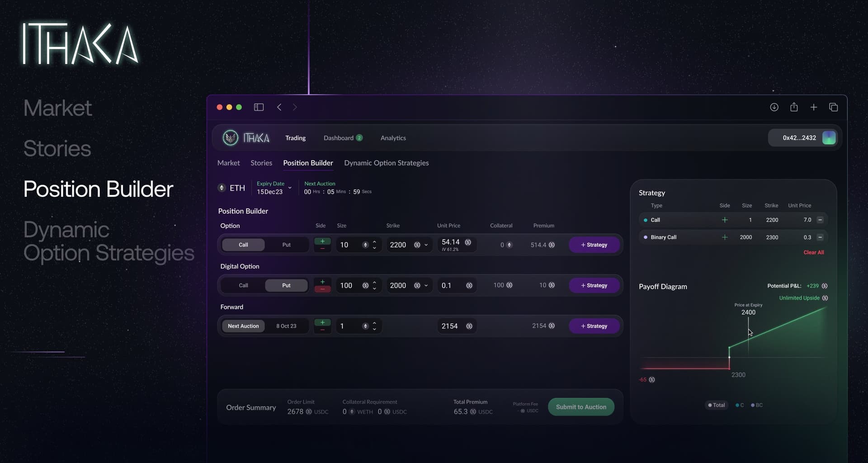The height and width of the screenshot is (463, 868).
Task: Click currency icon beside Forward price 2154
Action: tap(469, 326)
